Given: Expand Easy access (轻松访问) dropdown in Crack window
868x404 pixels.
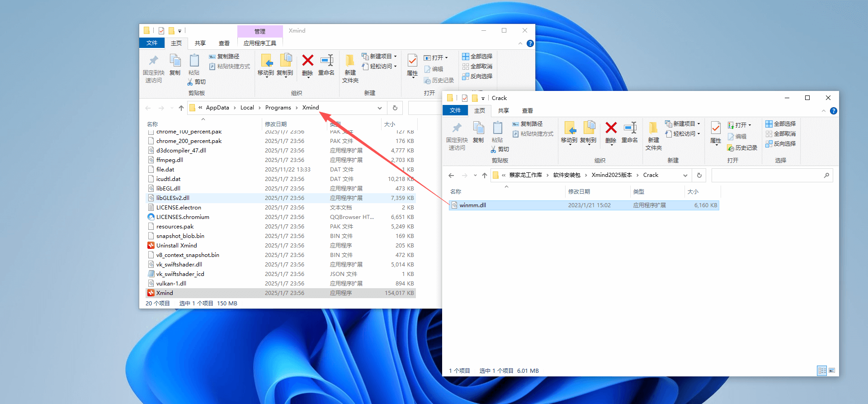Looking at the screenshot, I should click(698, 134).
